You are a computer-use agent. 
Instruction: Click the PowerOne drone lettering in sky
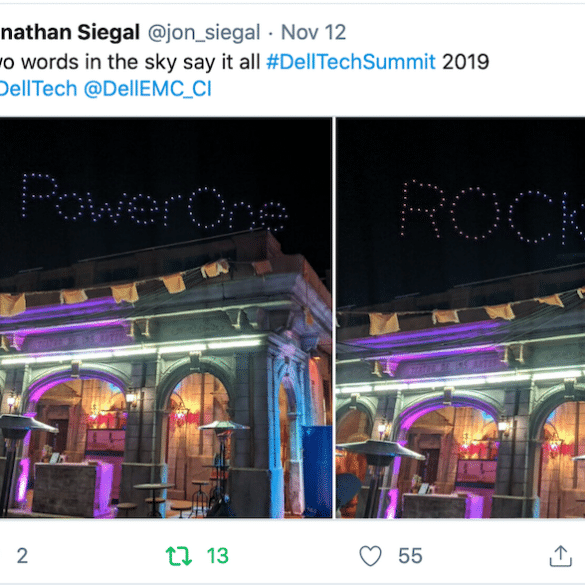pyautogui.click(x=154, y=202)
